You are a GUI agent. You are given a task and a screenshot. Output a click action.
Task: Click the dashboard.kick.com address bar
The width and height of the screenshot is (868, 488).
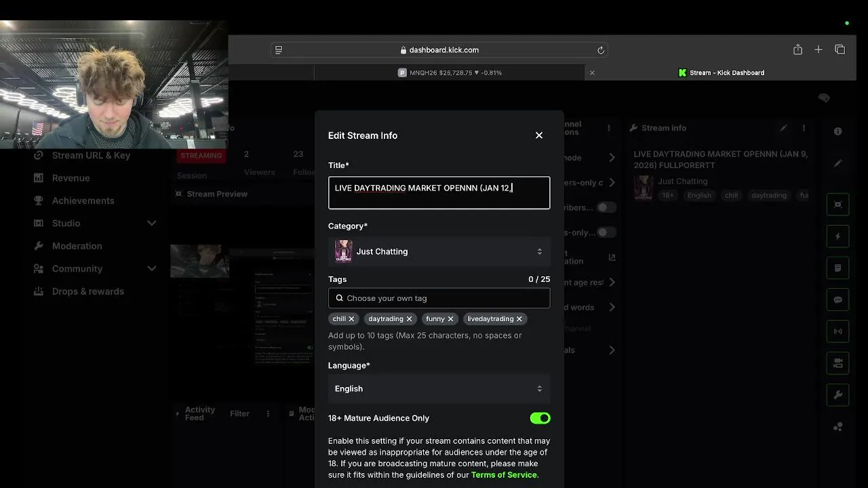439,49
